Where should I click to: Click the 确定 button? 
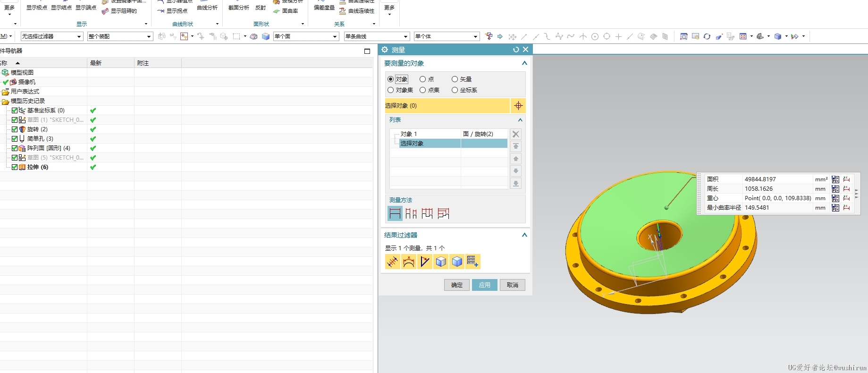pyautogui.click(x=457, y=285)
